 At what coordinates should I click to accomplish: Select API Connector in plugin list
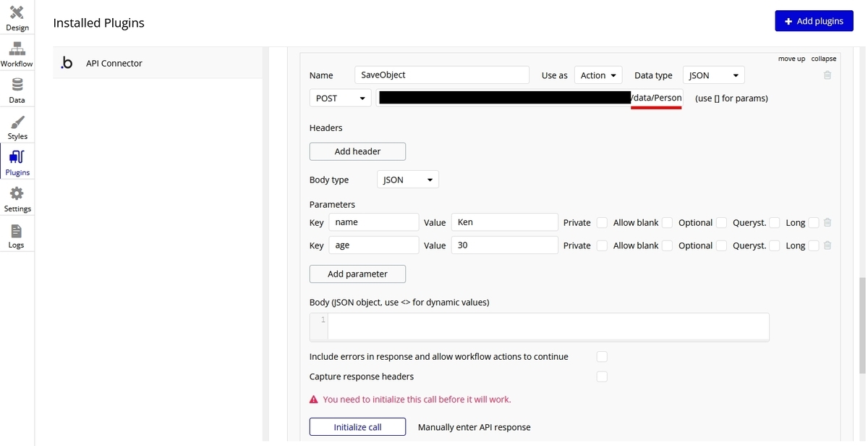tap(114, 64)
